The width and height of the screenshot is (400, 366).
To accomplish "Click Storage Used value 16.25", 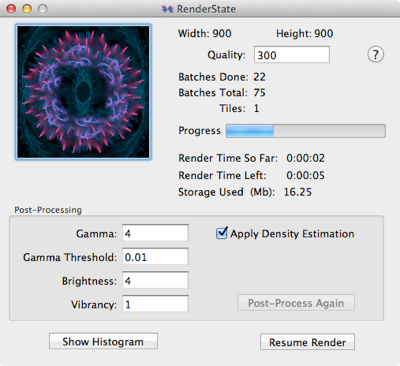I will pos(298,192).
